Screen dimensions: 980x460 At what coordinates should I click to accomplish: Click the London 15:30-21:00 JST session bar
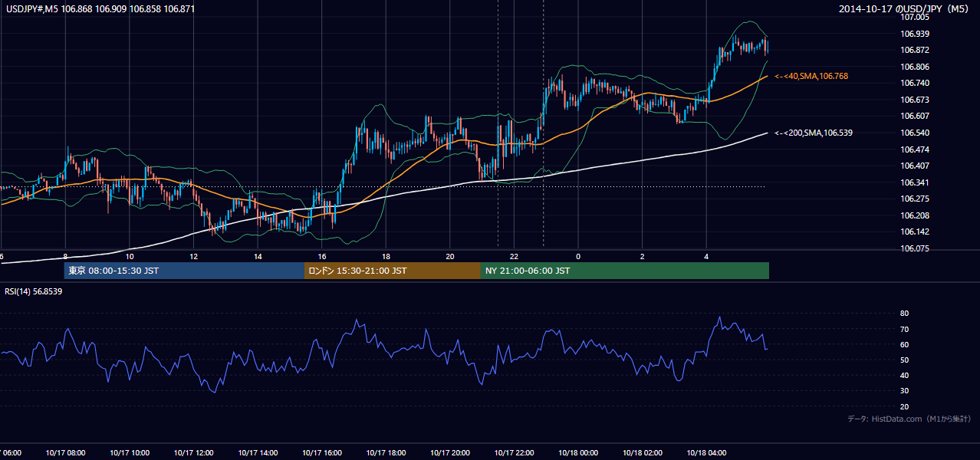(393, 271)
